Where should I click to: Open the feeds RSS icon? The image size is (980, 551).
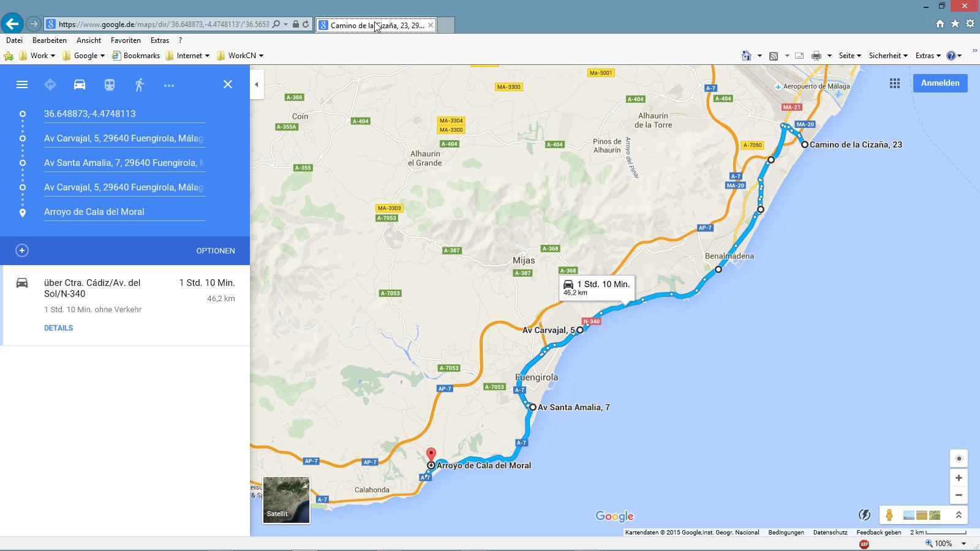click(x=774, y=56)
